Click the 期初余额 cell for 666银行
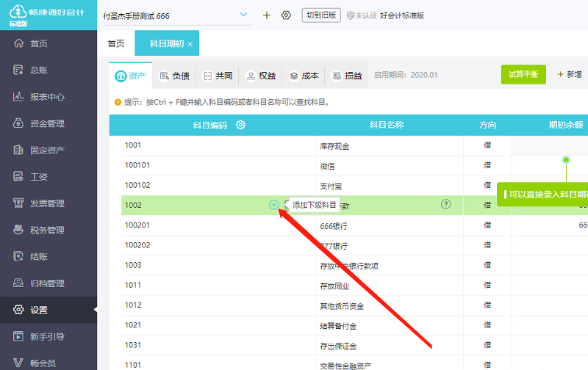Screen dimensions: 588x370 [550, 225]
